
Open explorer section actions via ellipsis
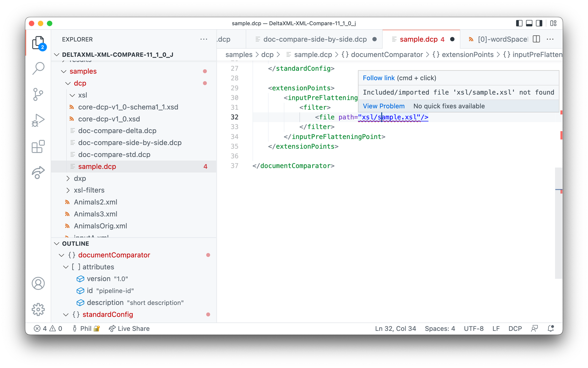point(204,39)
